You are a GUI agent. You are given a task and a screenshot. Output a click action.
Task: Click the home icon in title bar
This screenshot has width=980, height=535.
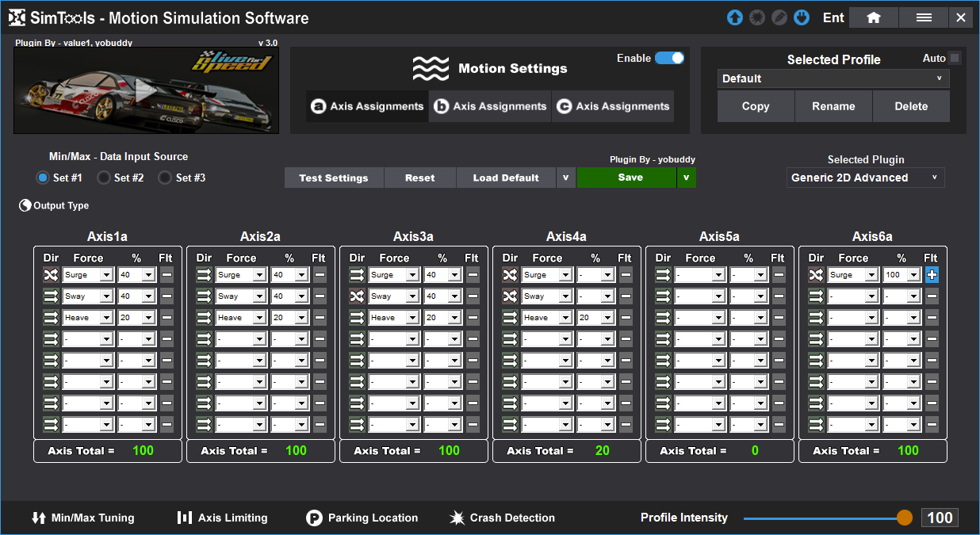tap(873, 17)
